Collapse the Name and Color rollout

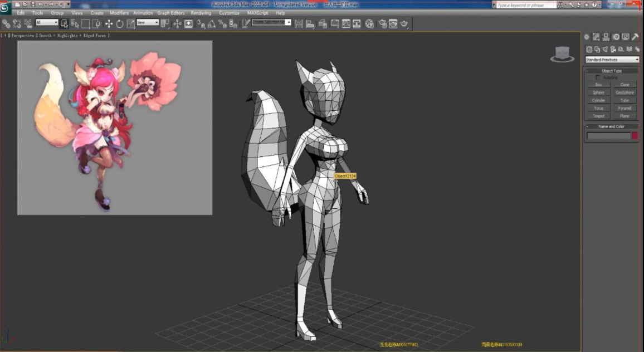click(612, 126)
